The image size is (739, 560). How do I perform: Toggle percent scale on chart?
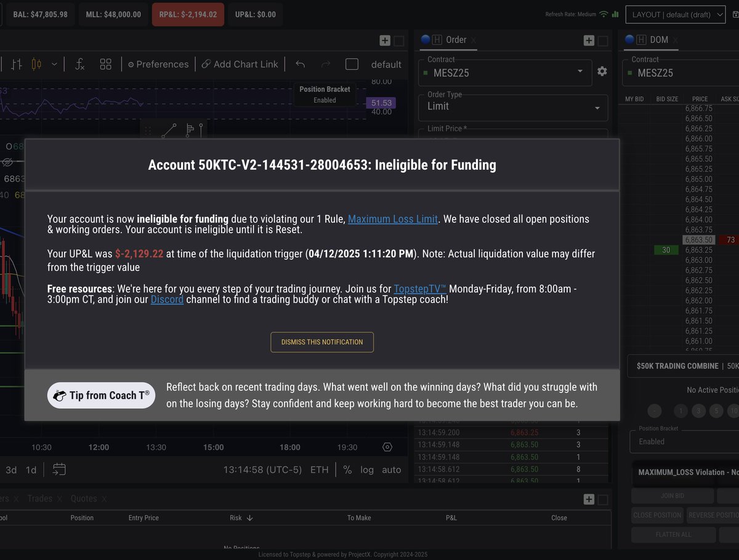(347, 470)
